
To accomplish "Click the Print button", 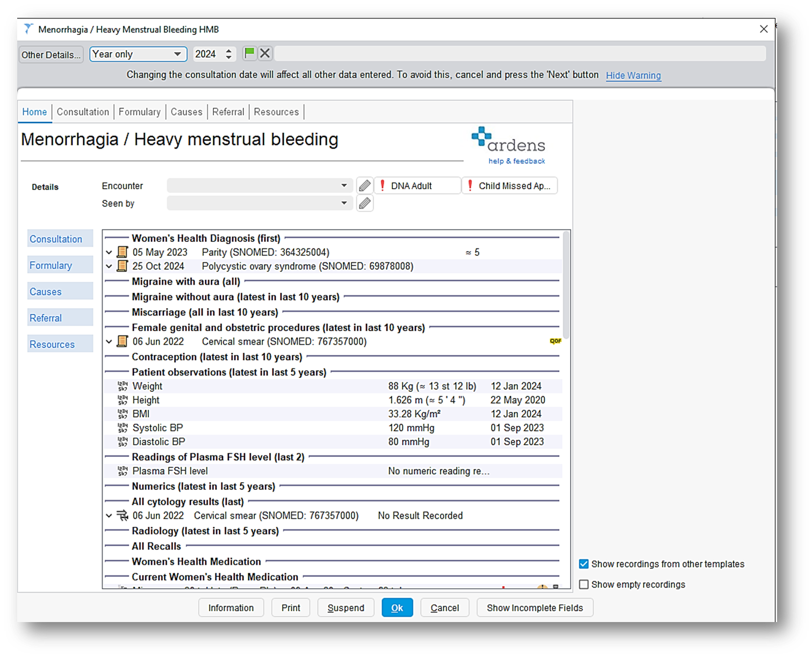I will click(x=291, y=608).
